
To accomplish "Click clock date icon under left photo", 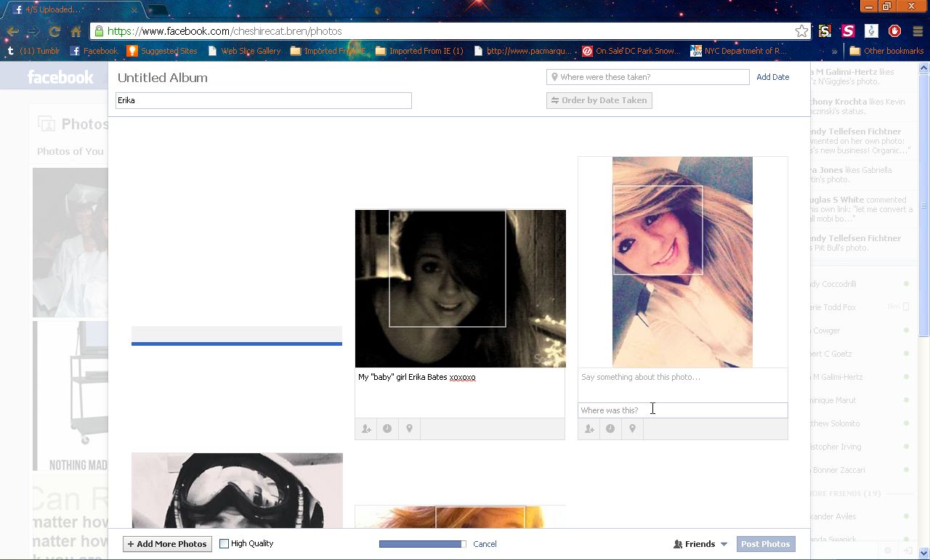I will [x=387, y=429].
